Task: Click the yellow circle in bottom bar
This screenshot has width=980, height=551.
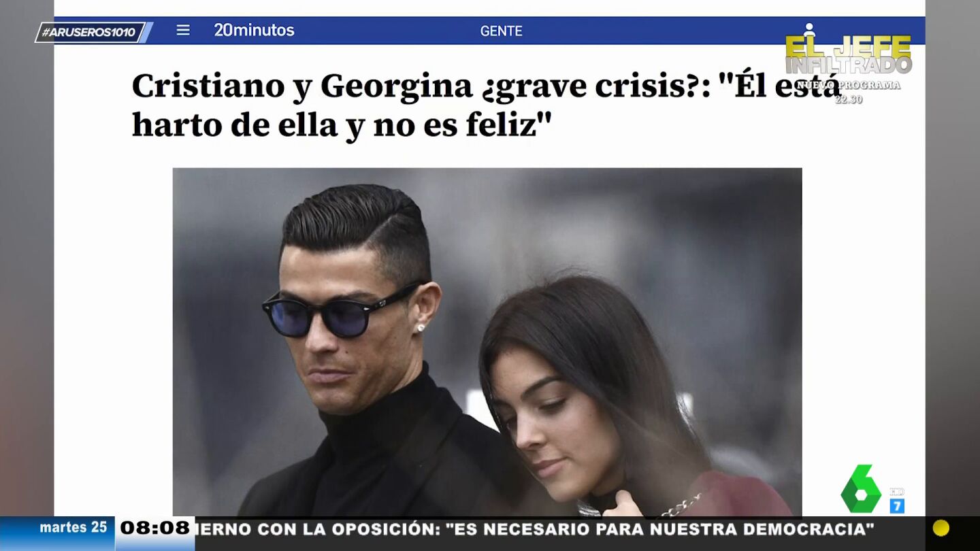Action: point(941,528)
